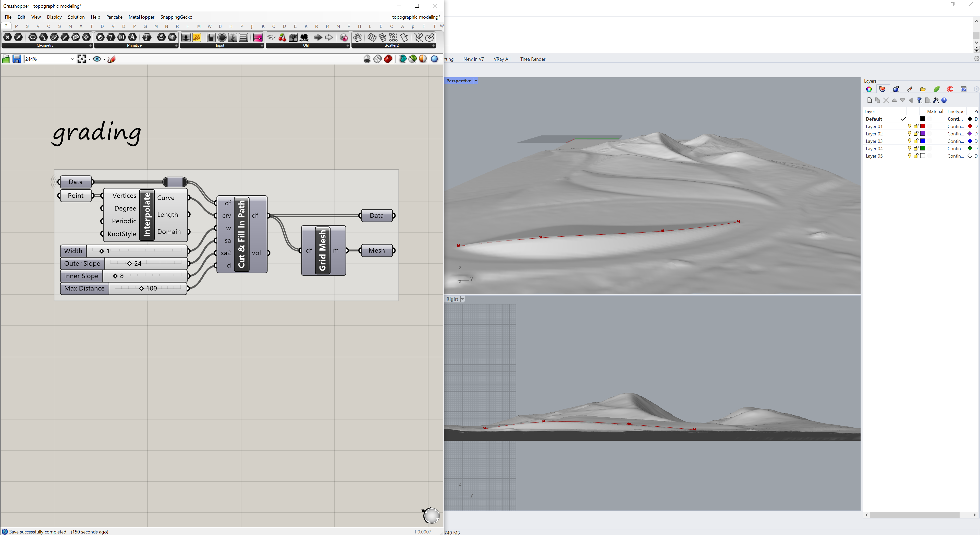Click the cherry icon in Util
The height and width of the screenshot is (535, 980).
coord(282,37)
